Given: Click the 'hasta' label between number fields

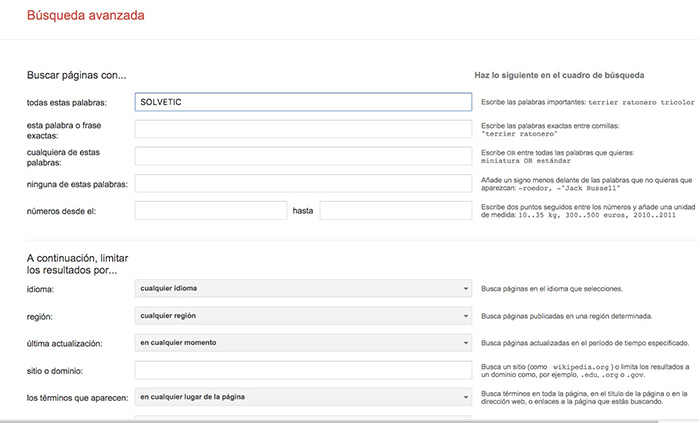Looking at the screenshot, I should [303, 210].
